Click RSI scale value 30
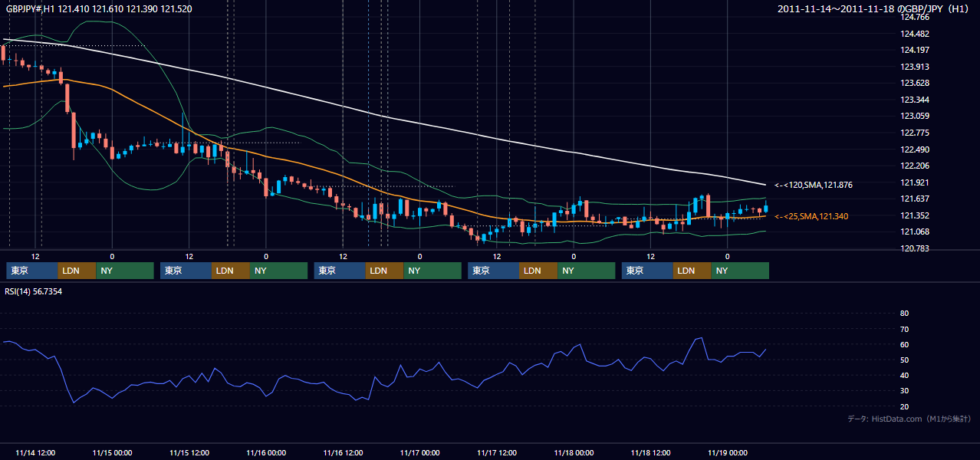This screenshot has height=460, width=980. 904,391
